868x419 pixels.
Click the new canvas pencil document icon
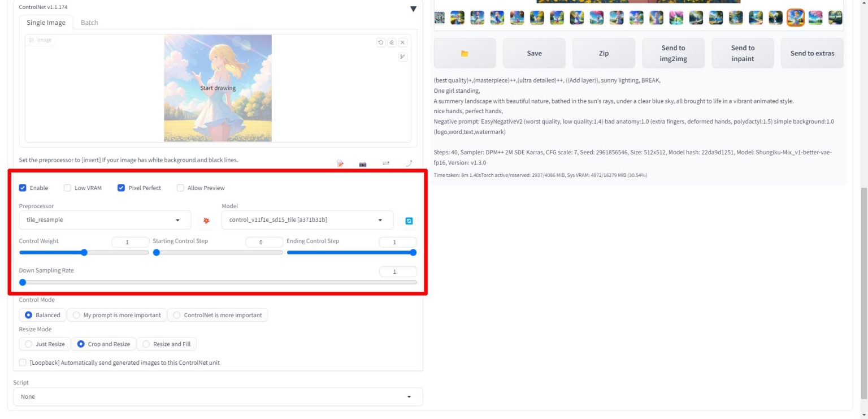340,164
